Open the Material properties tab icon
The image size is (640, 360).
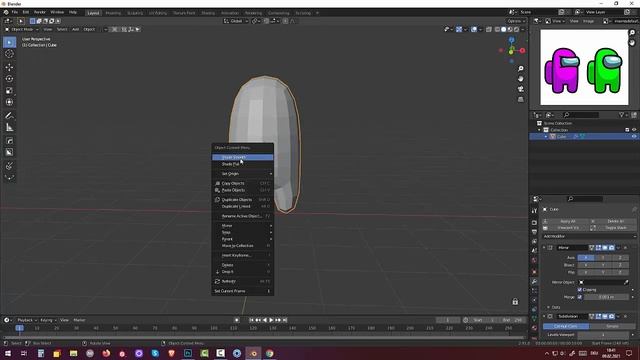(534, 328)
